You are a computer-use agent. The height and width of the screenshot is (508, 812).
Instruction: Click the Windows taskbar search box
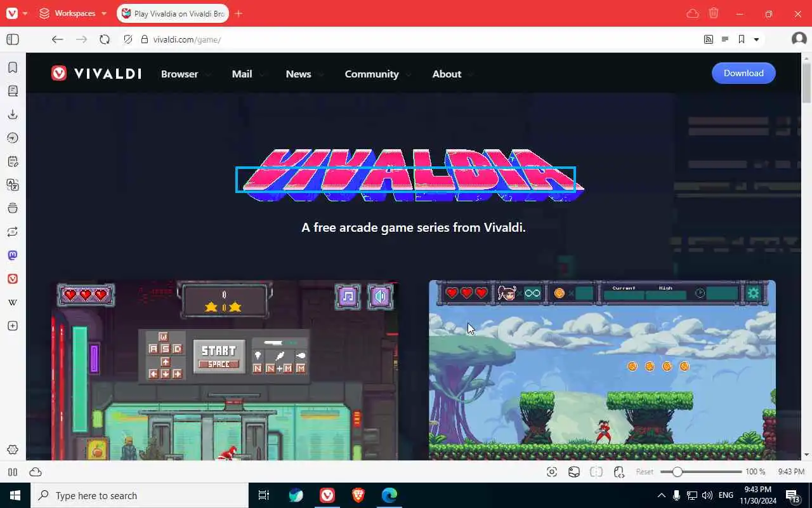pos(140,495)
